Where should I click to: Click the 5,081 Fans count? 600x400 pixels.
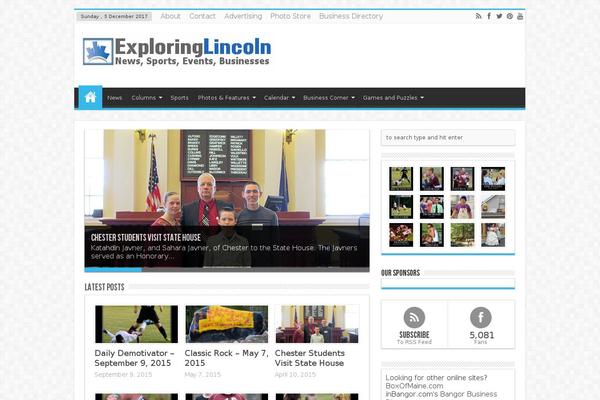[x=481, y=338]
